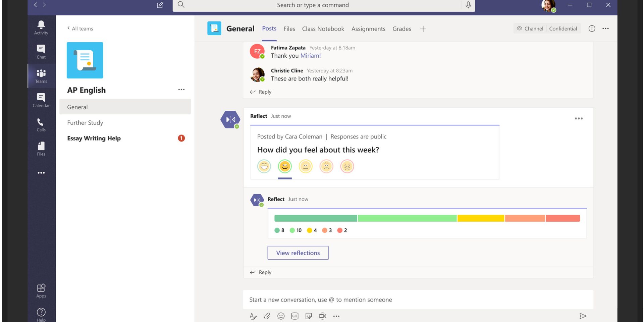Start a new chat with compose icon
Screen dimensions: 644x322
pos(160,5)
